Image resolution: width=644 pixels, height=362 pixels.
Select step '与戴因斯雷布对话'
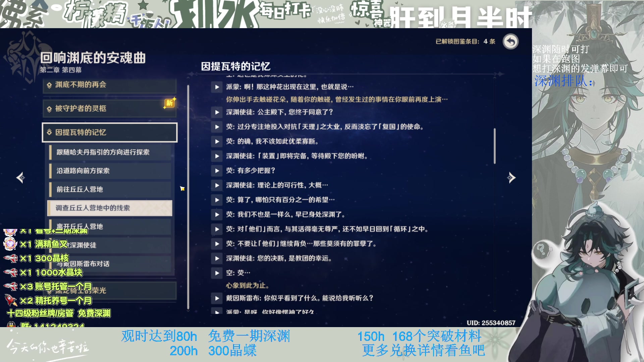(x=110, y=264)
